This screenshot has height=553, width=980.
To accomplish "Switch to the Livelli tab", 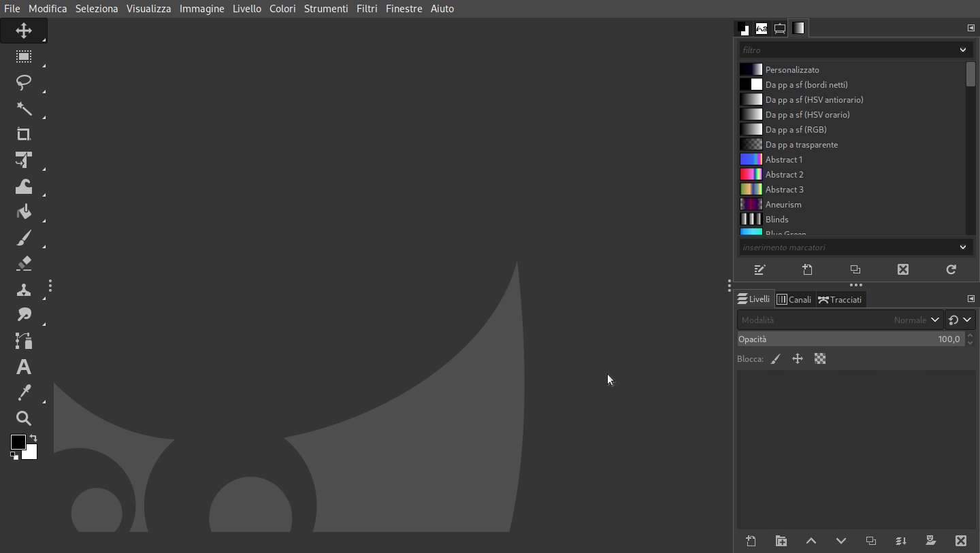I will 754,299.
